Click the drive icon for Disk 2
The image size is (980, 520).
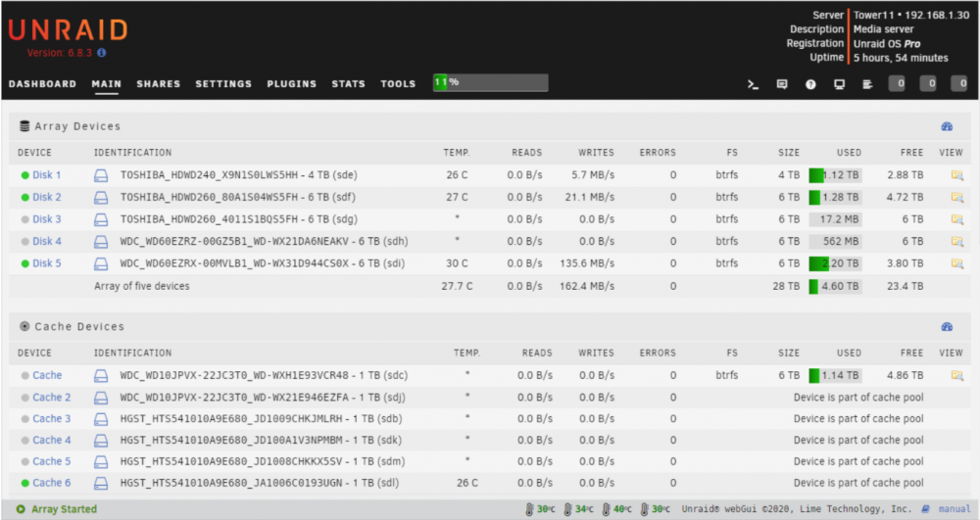(x=101, y=198)
